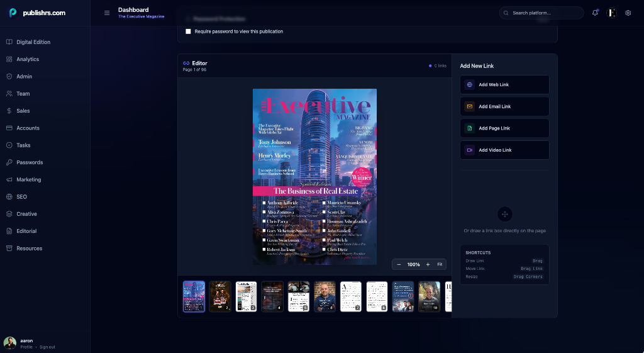This screenshot has height=353, width=644.
Task: Click the Sign out link
Action: coord(47,347)
